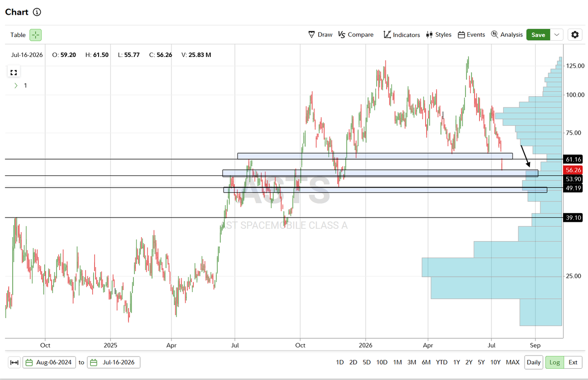Click the green Save button
Image resolution: width=588 pixels, height=380 pixels.
538,35
